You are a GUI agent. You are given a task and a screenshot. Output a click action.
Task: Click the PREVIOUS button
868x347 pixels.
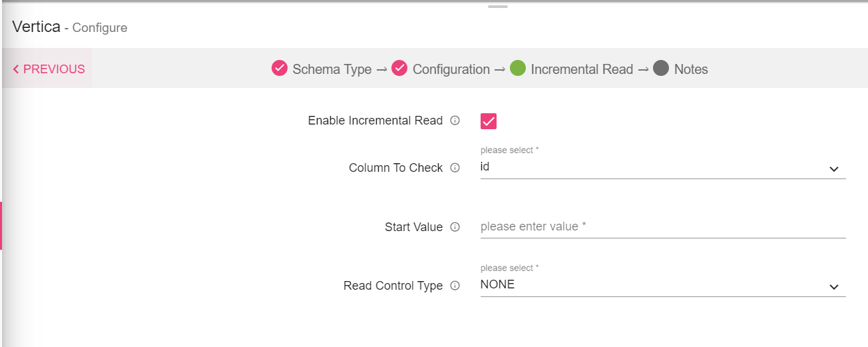(x=49, y=69)
